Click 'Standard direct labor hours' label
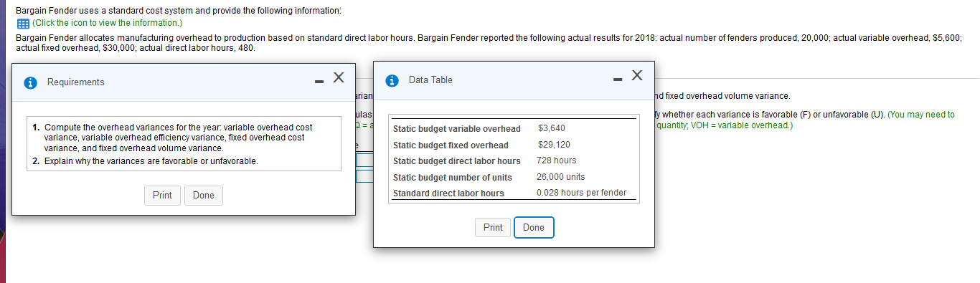The height and width of the screenshot is (283, 980). click(448, 193)
